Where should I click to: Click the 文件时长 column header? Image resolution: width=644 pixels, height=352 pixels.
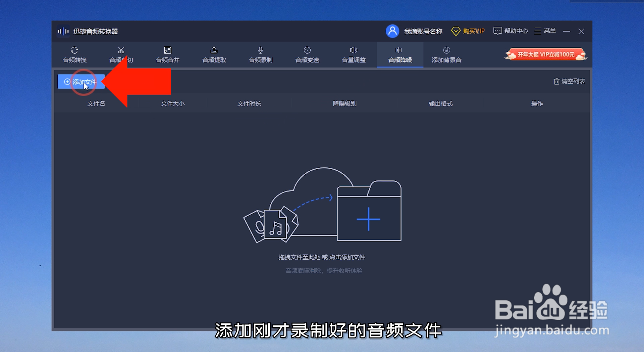[249, 103]
